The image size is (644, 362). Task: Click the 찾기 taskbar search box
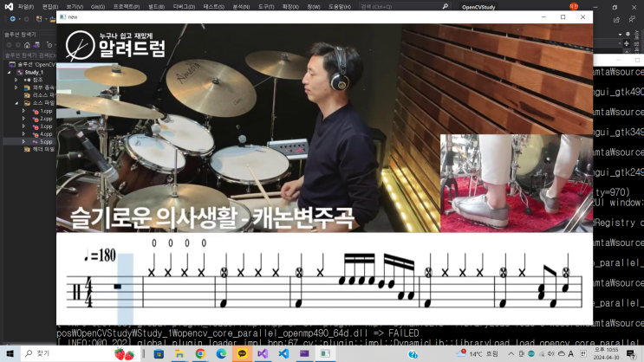pyautogui.click(x=81, y=353)
